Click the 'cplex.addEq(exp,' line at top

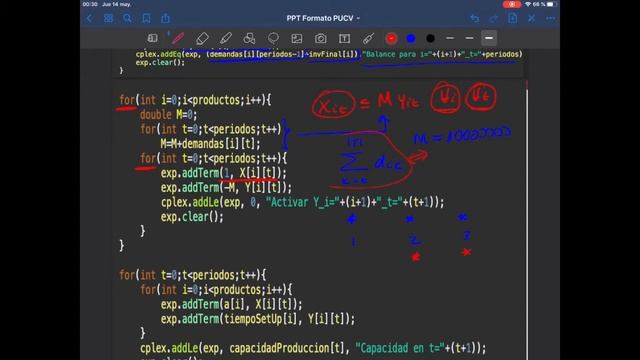pyautogui.click(x=329, y=54)
